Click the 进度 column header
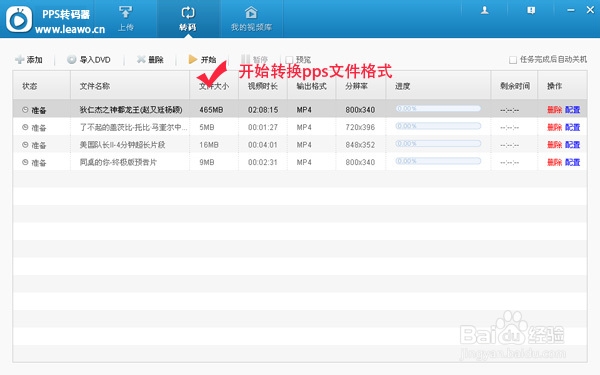The width and height of the screenshot is (600, 375). pos(403,86)
